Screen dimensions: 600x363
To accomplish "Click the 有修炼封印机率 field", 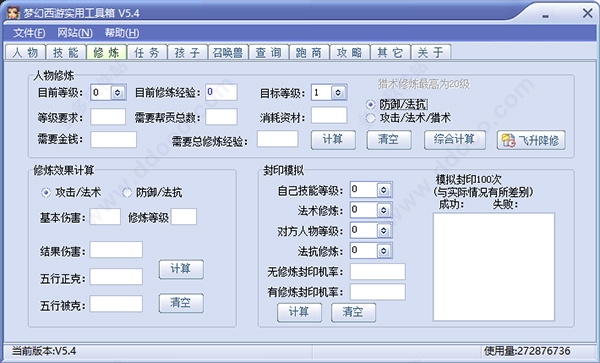I will [378, 292].
